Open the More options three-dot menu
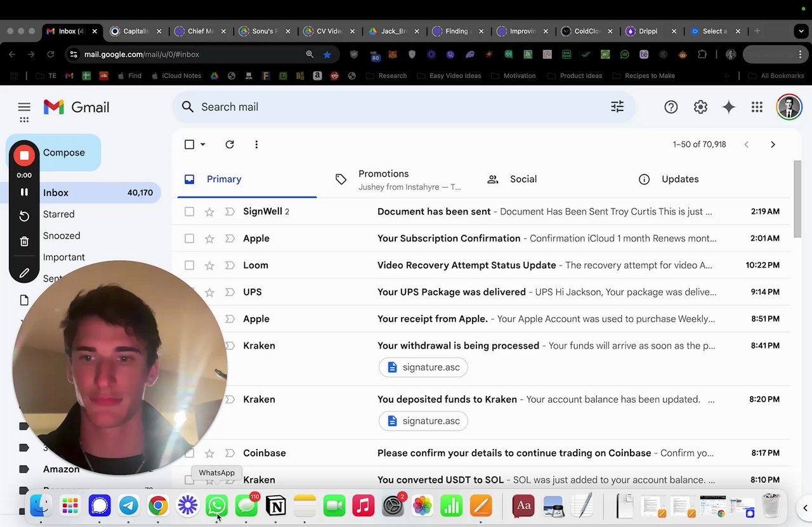The image size is (812, 527). click(256, 145)
